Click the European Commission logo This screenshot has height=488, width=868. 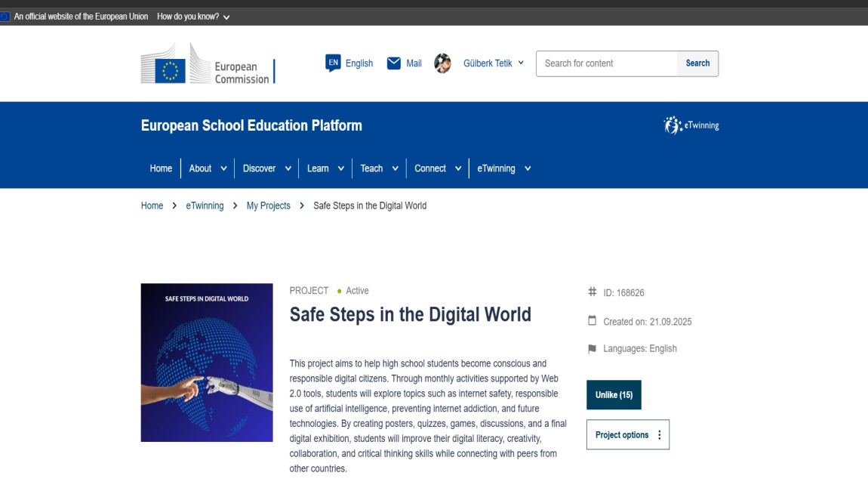[x=208, y=64]
